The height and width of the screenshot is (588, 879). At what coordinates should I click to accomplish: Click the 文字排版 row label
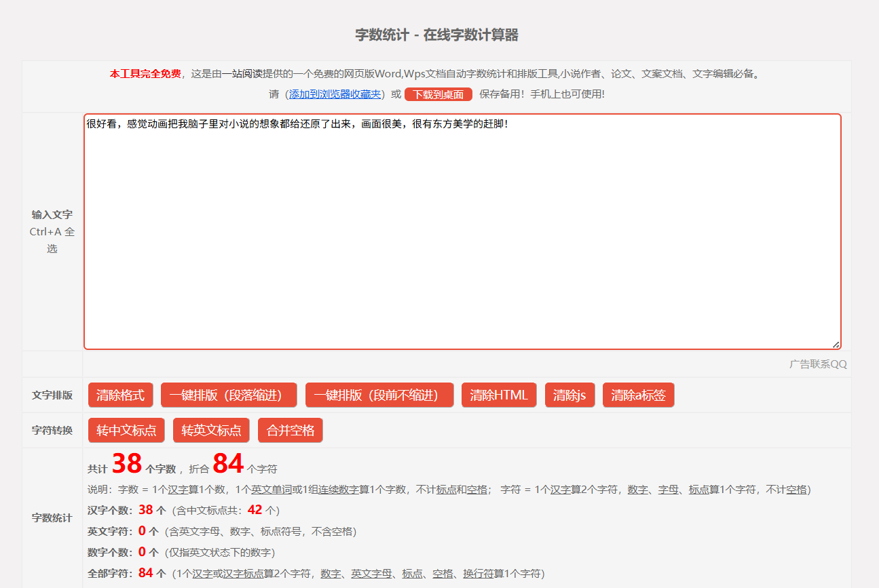point(52,395)
